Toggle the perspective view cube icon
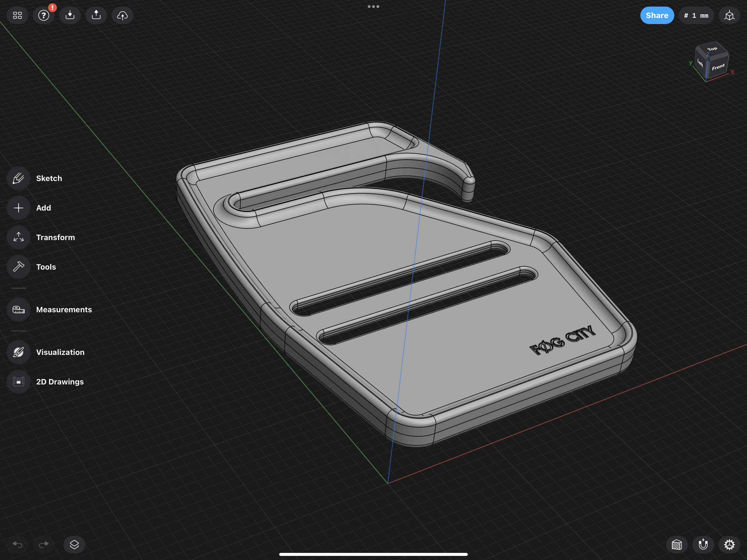 (730, 16)
